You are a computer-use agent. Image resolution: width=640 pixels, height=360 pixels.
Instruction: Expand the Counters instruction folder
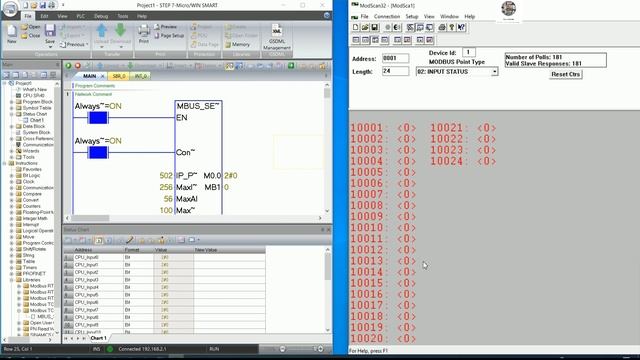pos(12,206)
